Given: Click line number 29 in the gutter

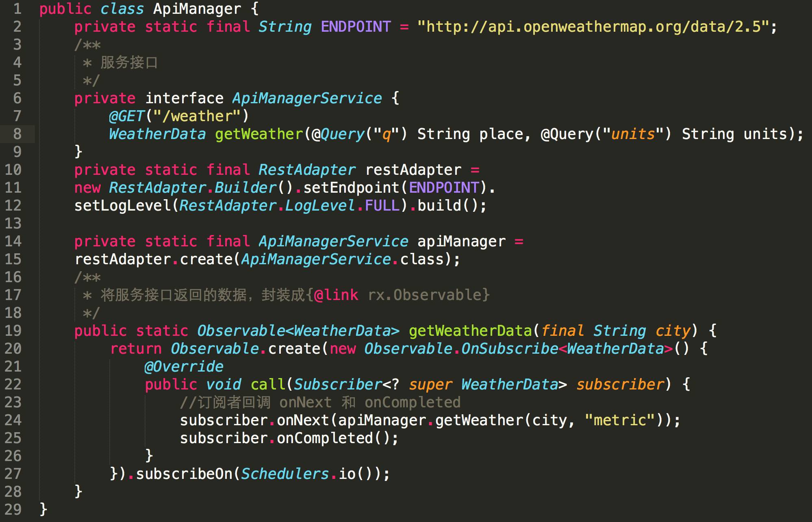Looking at the screenshot, I should pyautogui.click(x=13, y=509).
